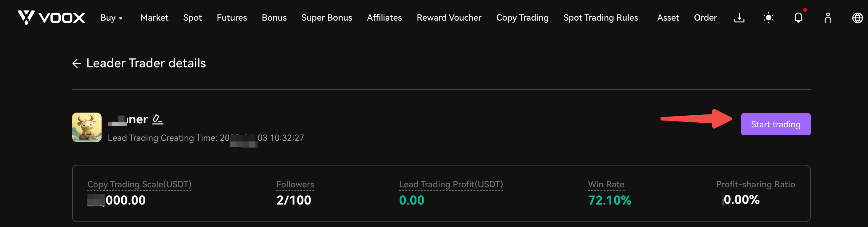This screenshot has height=227, width=868.
Task: Open the Market menu item
Action: point(154,18)
